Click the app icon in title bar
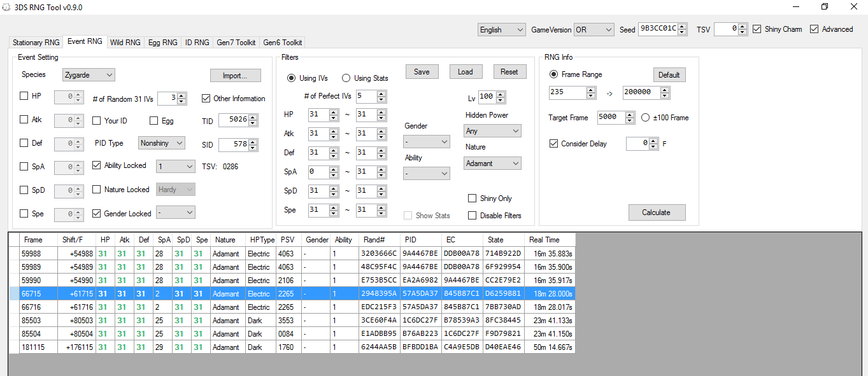Viewport: 868px width, 376px height. pos(6,7)
